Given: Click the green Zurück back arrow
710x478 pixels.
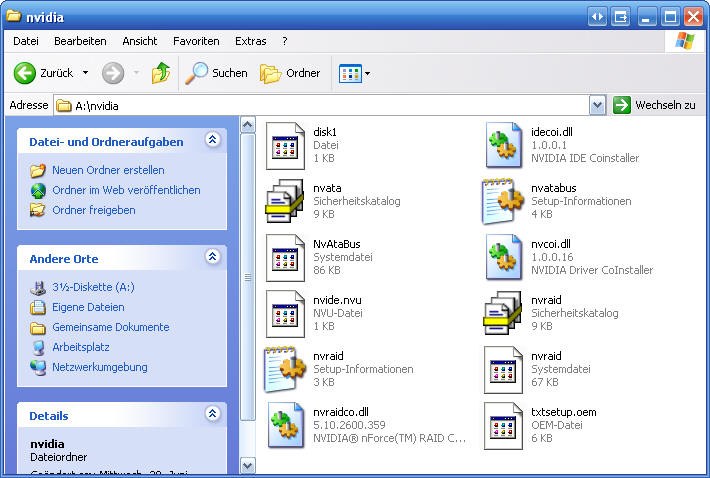Looking at the screenshot, I should (24, 73).
